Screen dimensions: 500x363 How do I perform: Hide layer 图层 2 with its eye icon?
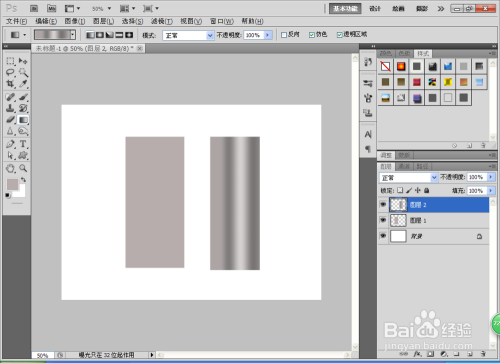click(x=383, y=205)
